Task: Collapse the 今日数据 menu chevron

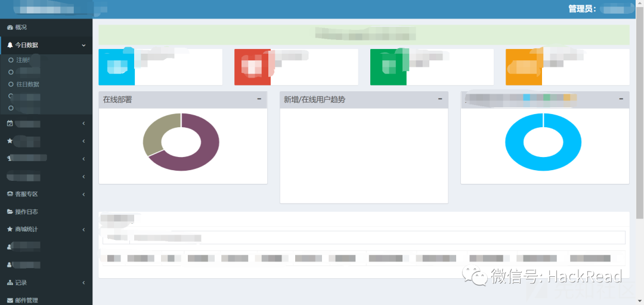Action: click(83, 45)
